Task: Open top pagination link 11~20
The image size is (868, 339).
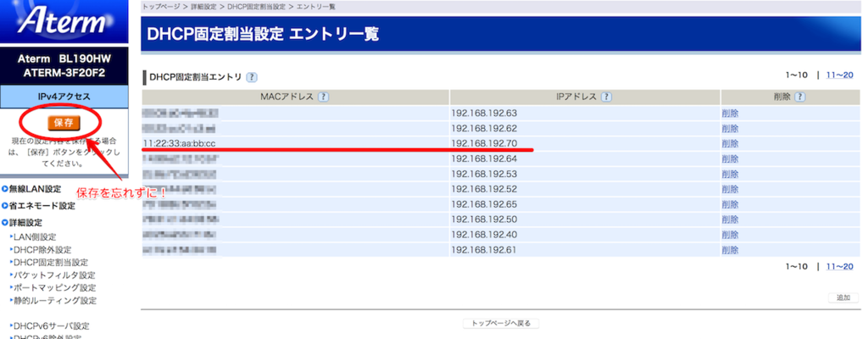Action: coord(839,75)
